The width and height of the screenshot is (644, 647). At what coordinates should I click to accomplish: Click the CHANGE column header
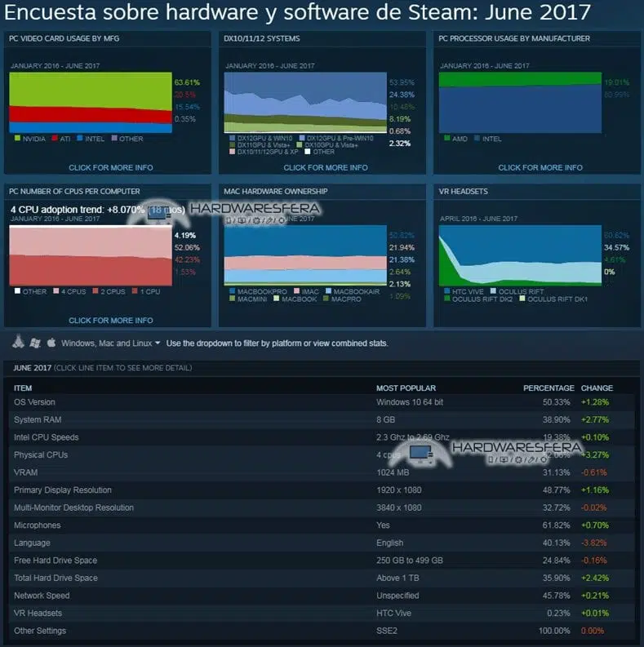(x=597, y=388)
